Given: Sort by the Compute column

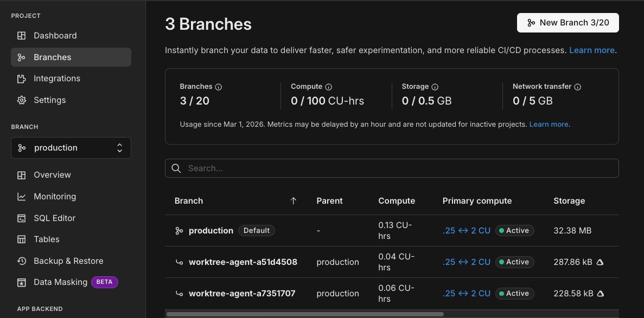Looking at the screenshot, I should coord(397,200).
